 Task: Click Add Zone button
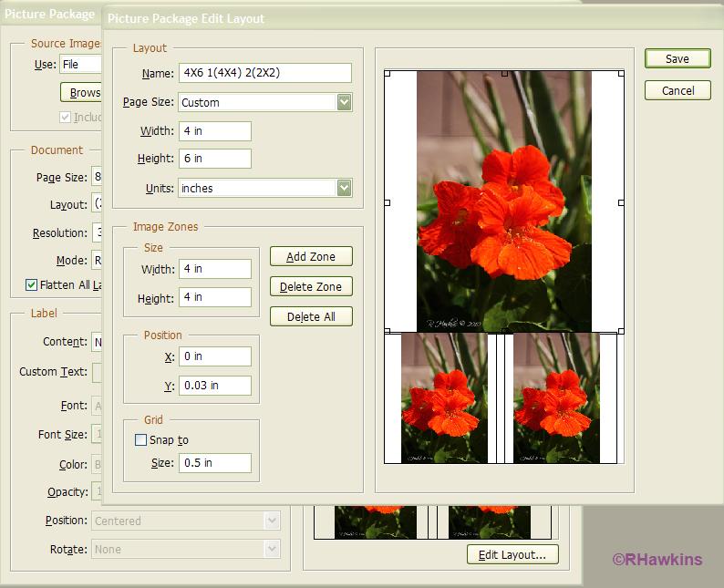[x=311, y=256]
